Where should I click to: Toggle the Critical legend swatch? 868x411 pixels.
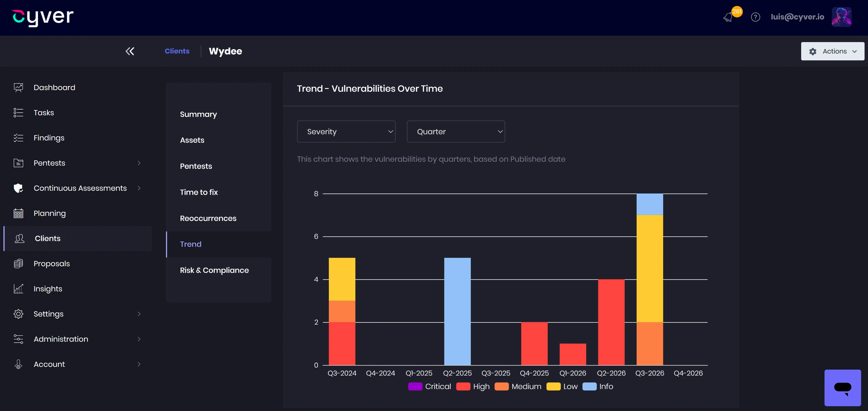[x=415, y=386]
